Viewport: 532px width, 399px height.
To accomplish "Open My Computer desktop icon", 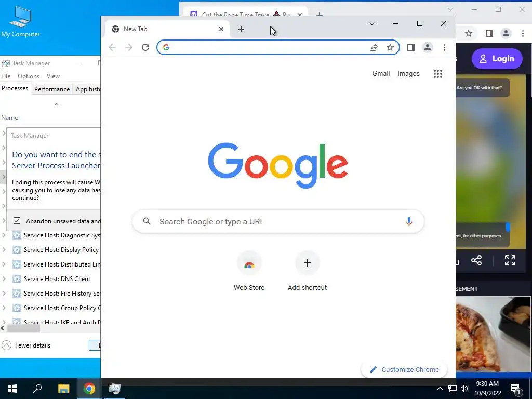I will [x=20, y=21].
